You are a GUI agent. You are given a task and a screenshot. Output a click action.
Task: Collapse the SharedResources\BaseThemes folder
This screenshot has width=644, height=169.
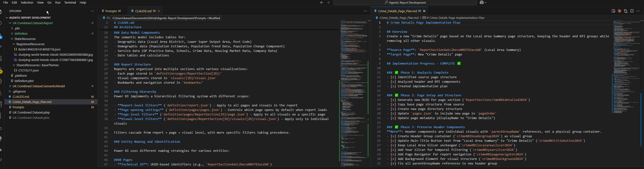14,65
